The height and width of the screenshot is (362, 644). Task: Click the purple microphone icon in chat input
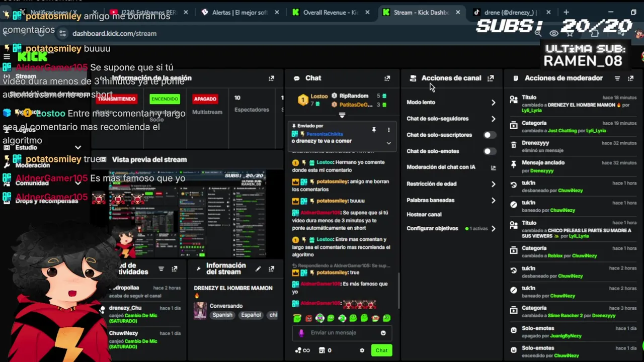(x=301, y=333)
